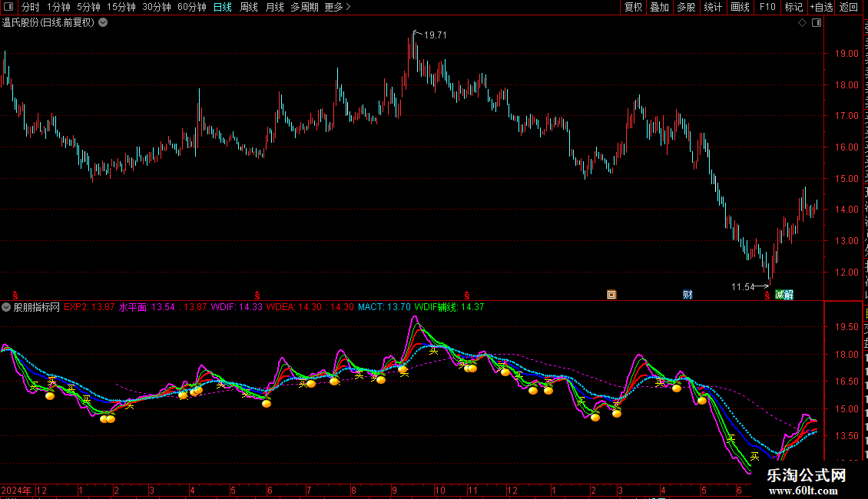Toggle the right info panel icon
The height and width of the screenshot is (499, 868).
point(817,23)
